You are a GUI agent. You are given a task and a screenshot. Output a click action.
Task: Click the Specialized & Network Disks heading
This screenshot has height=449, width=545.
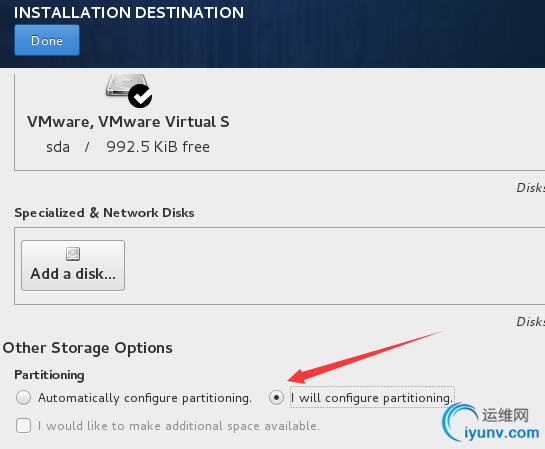104,213
